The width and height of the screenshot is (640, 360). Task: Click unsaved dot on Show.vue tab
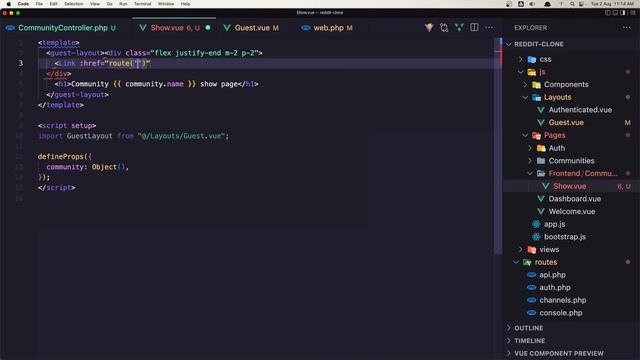pyautogui.click(x=208, y=28)
